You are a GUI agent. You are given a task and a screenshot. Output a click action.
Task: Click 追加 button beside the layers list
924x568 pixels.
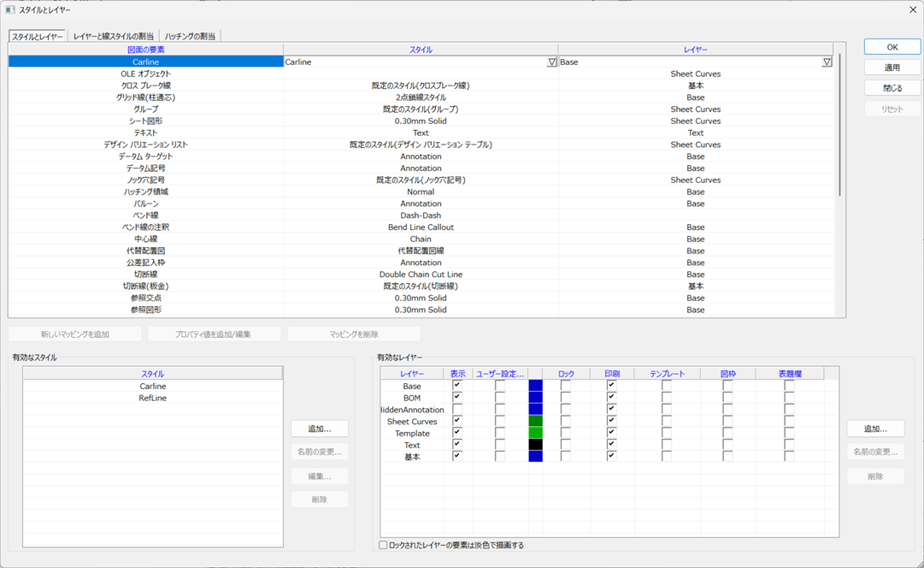875,429
